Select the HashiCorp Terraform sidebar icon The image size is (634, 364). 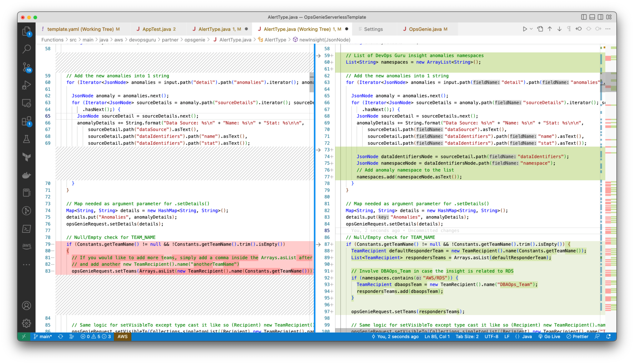(x=27, y=157)
